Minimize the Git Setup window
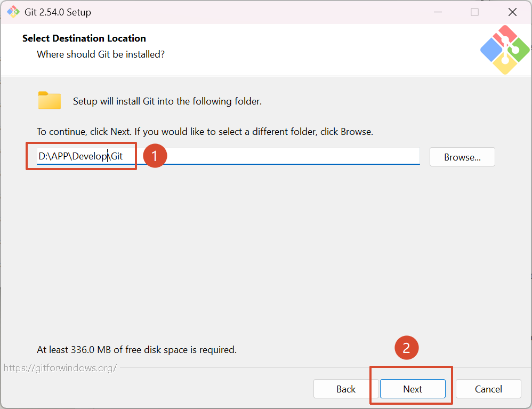The image size is (532, 409). [x=437, y=12]
